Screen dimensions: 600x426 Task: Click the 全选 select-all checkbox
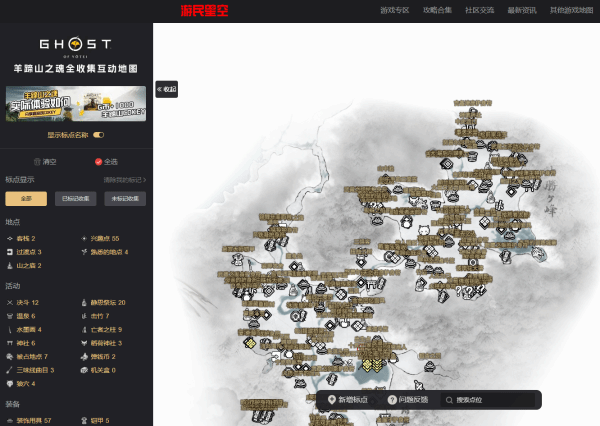click(98, 161)
